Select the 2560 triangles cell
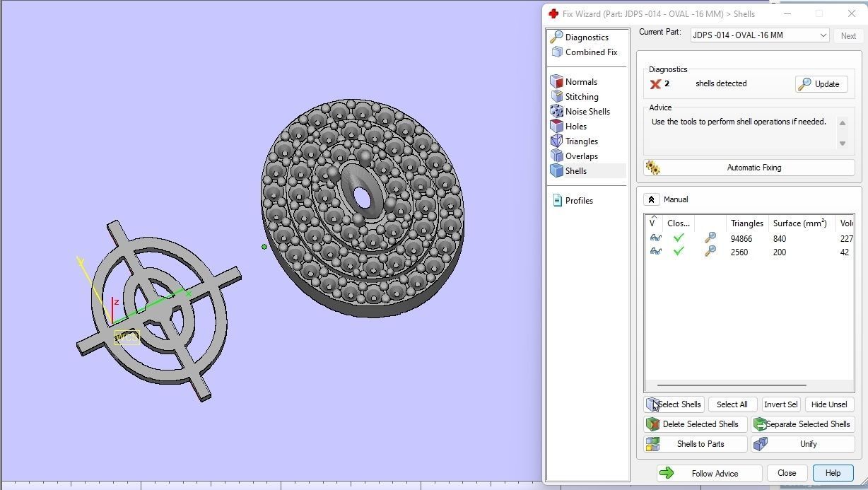Image resolution: width=868 pixels, height=490 pixels. pyautogui.click(x=739, y=252)
